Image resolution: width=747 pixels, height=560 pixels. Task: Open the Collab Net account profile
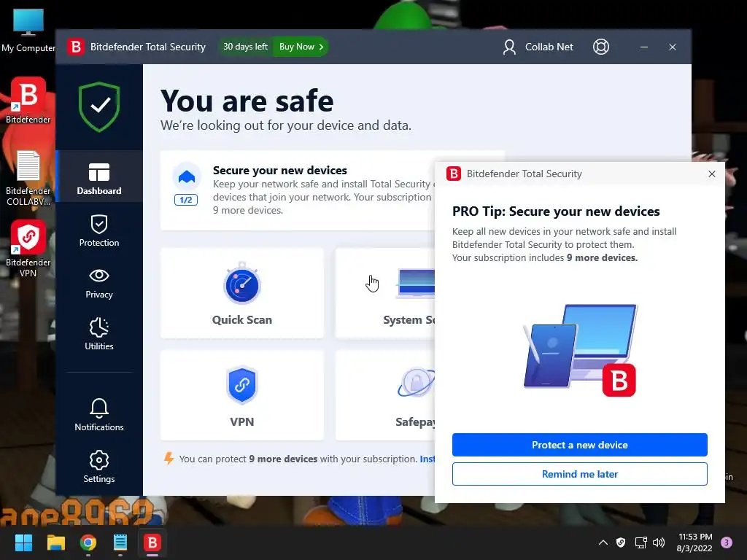pos(538,47)
